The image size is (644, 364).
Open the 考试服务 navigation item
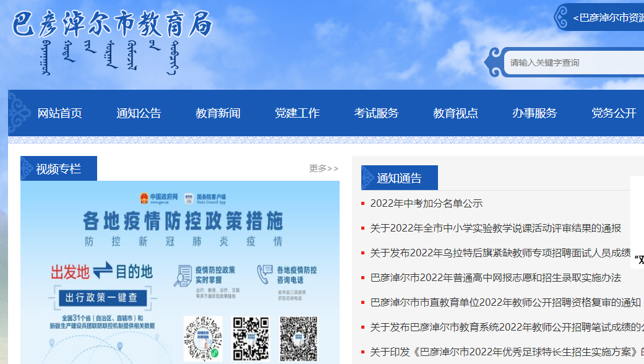point(377,113)
